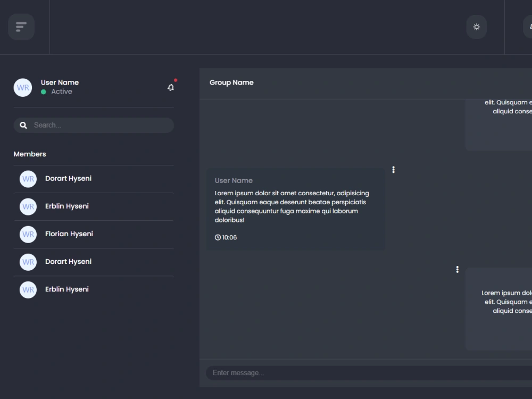
Task: Click the User Name label in message bubble
Action: [x=234, y=180]
